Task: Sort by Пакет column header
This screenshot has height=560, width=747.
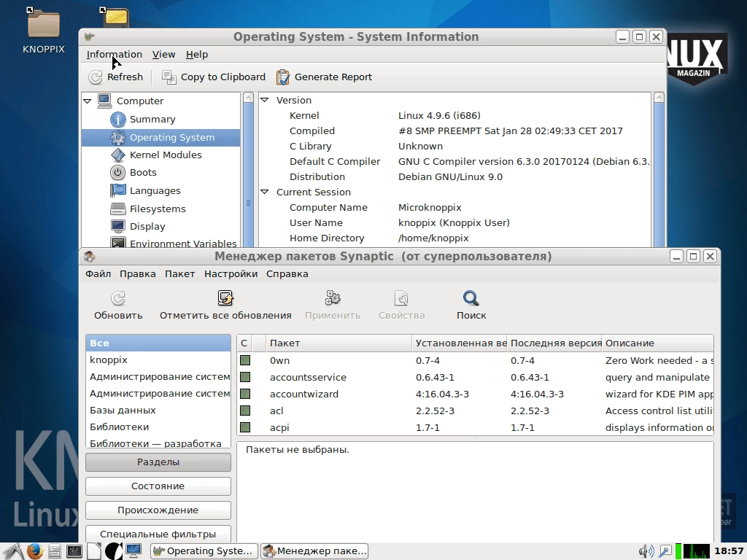Action: (x=338, y=343)
